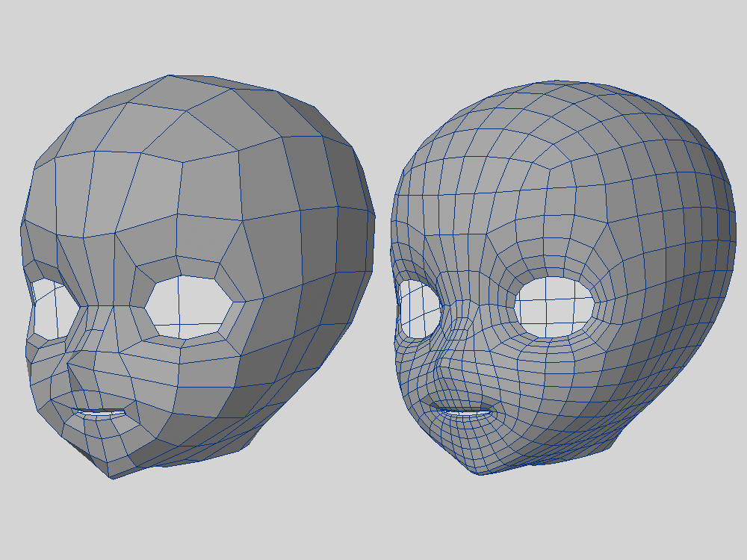
Task: Click empty gray background below the heads
Action: tap(373, 523)
